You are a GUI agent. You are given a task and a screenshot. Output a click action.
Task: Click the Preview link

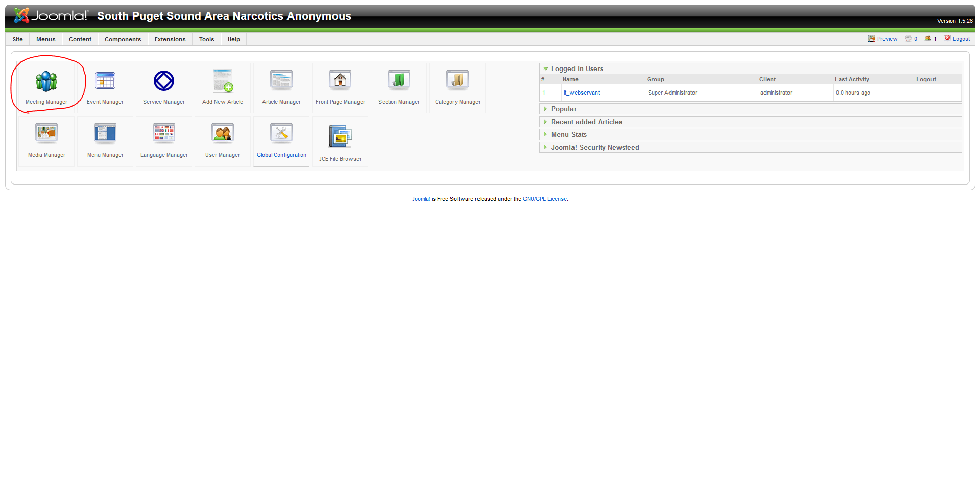pyautogui.click(x=887, y=39)
